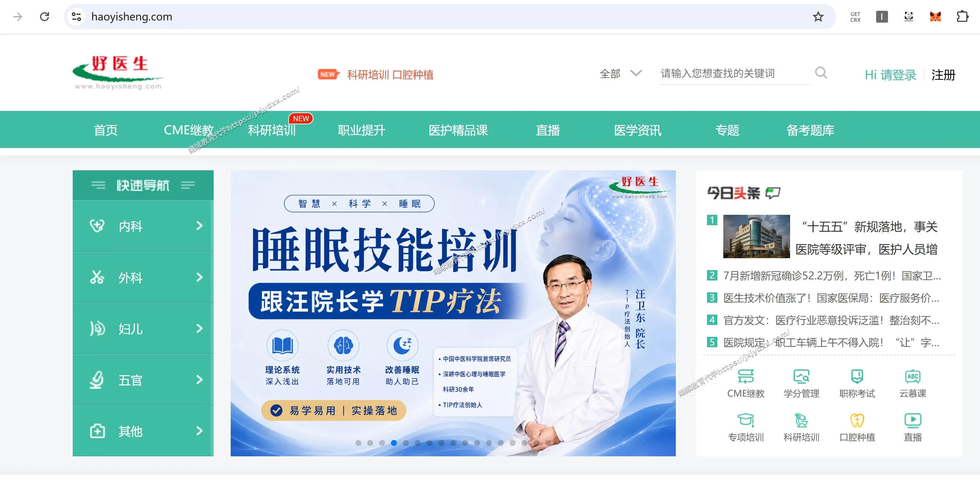The height and width of the screenshot is (486, 980).
Task: Click the 今日头条 comment icon
Action: tap(773, 193)
